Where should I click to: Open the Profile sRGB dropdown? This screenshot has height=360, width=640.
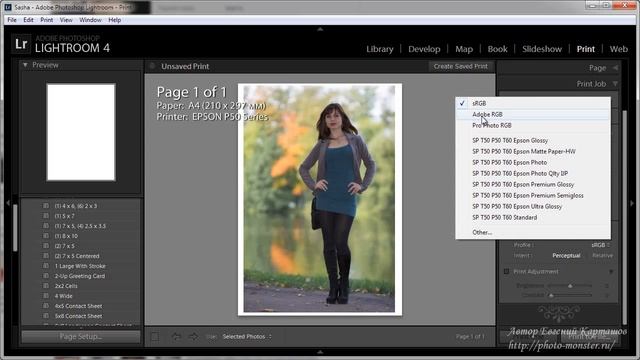click(x=600, y=245)
